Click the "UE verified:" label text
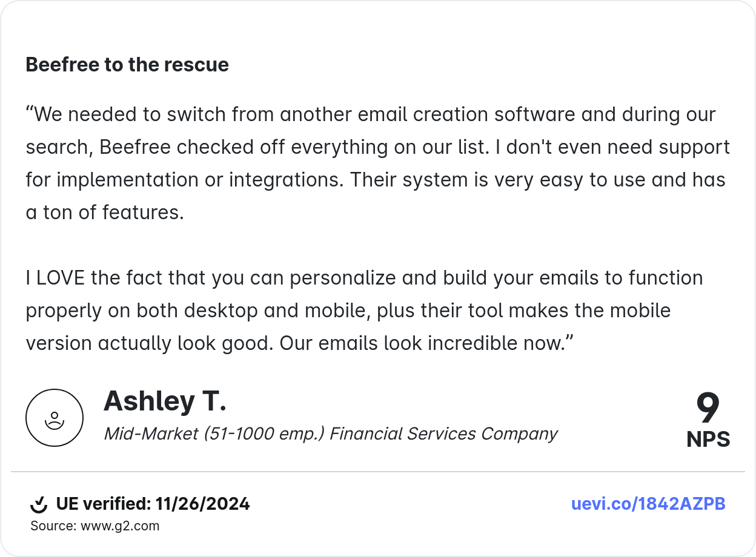This screenshot has width=756, height=557. 103,504
